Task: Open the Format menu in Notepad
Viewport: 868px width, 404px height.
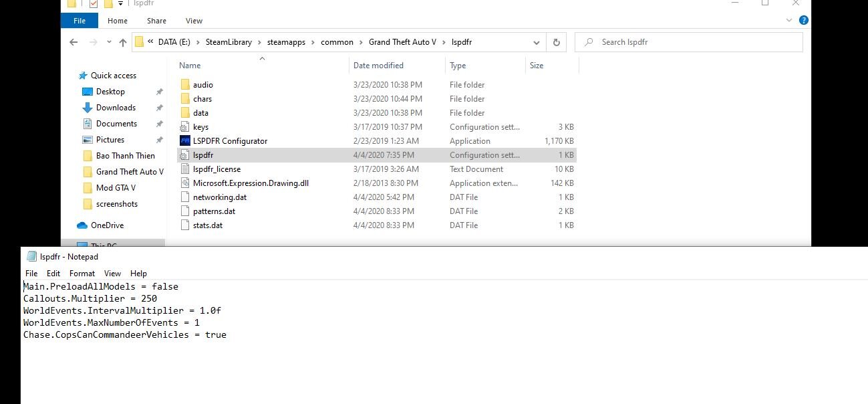Action: click(x=82, y=274)
